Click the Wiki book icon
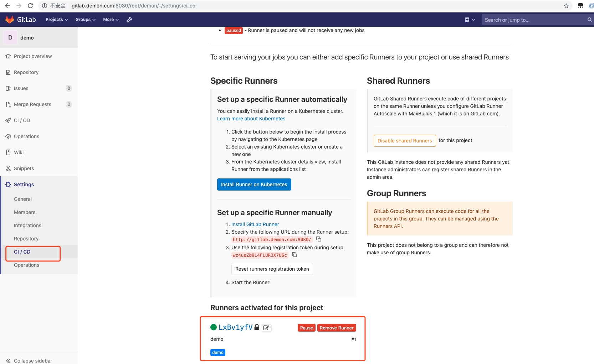The height and width of the screenshot is (364, 594). point(8,152)
